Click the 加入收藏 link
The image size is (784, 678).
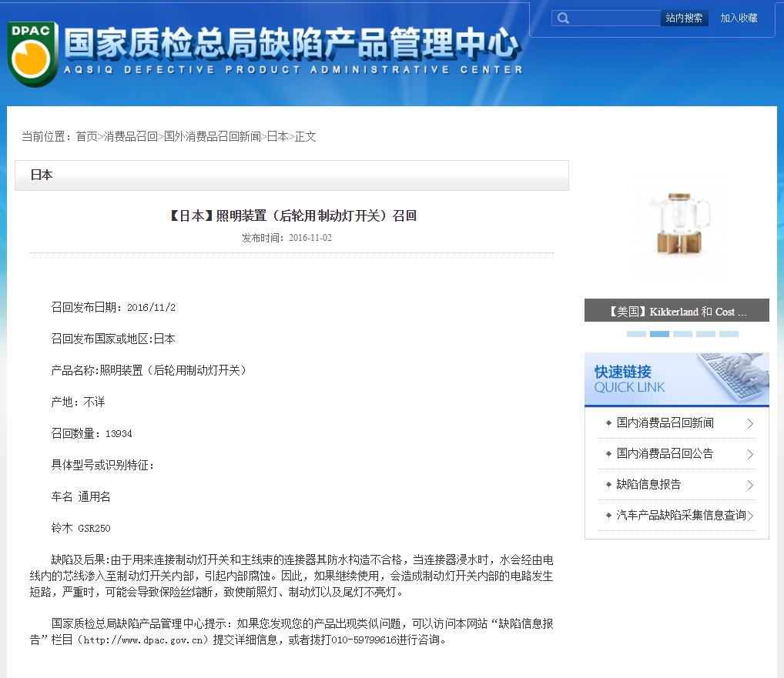click(x=739, y=18)
